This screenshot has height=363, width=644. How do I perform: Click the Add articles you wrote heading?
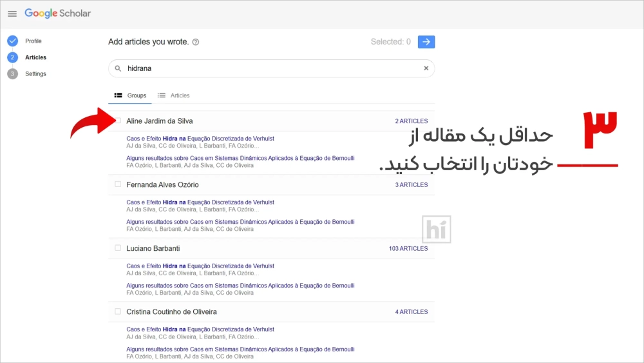pos(148,41)
